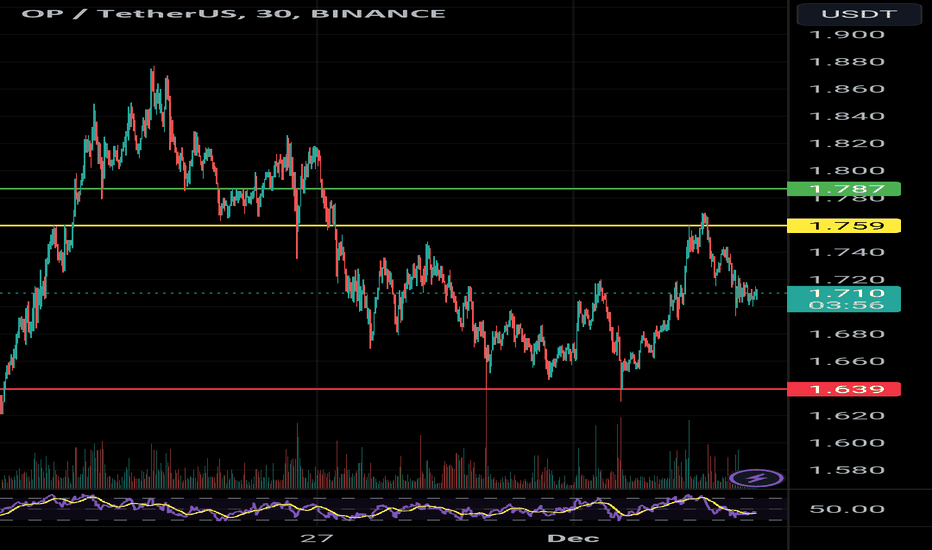
Task: Click the red horizontal line at 1.639
Action: point(393,389)
